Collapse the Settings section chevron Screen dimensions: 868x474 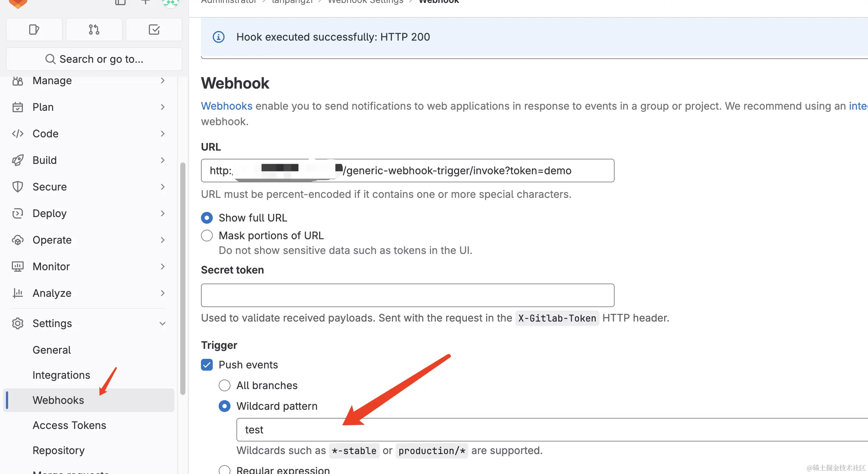pyautogui.click(x=163, y=323)
